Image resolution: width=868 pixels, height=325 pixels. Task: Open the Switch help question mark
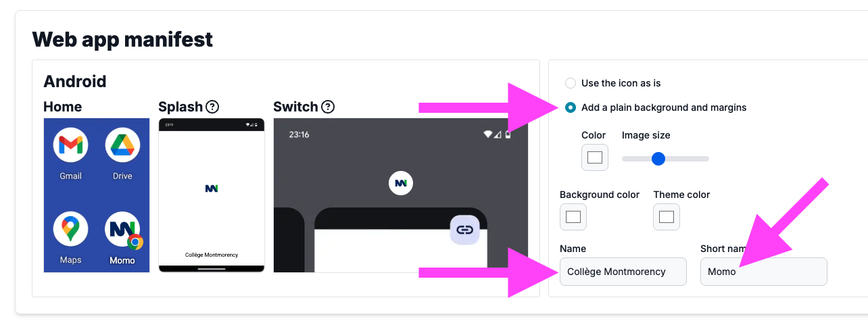328,107
